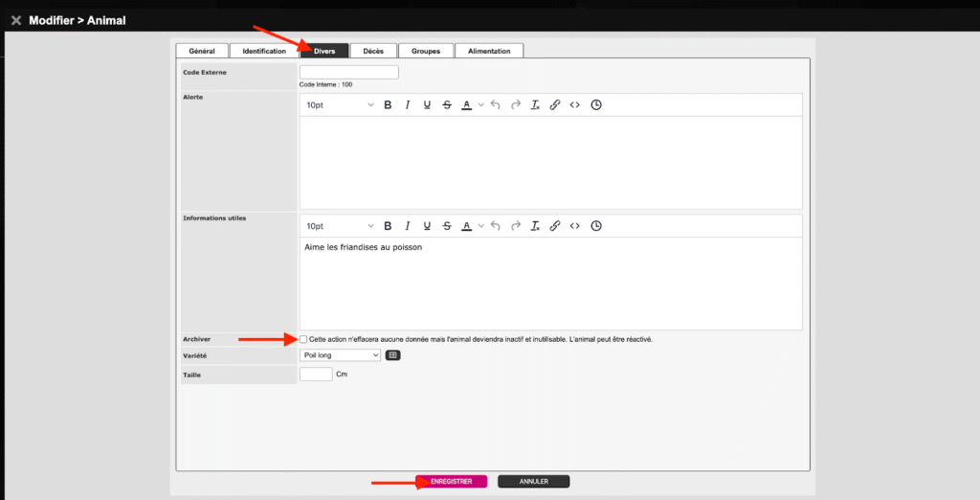Underline text in Informations utiles editor
The height and width of the screenshot is (500, 980).
coord(427,226)
